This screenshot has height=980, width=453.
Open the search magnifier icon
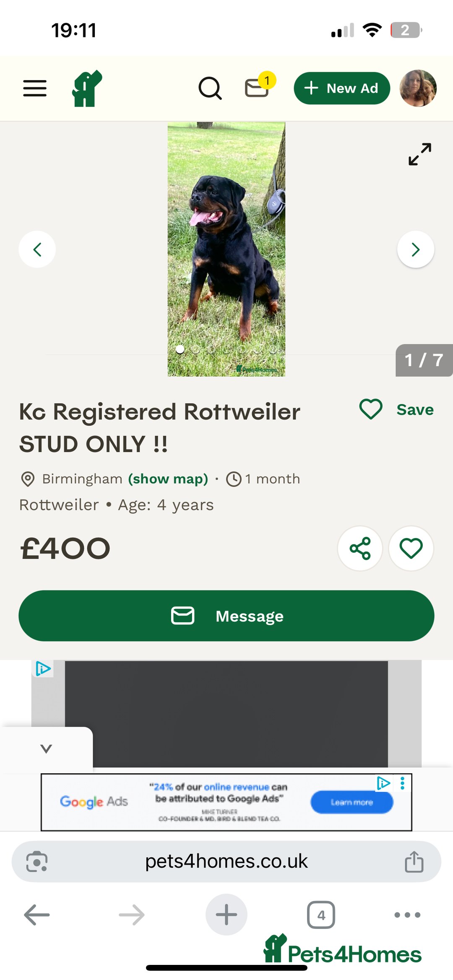[210, 88]
